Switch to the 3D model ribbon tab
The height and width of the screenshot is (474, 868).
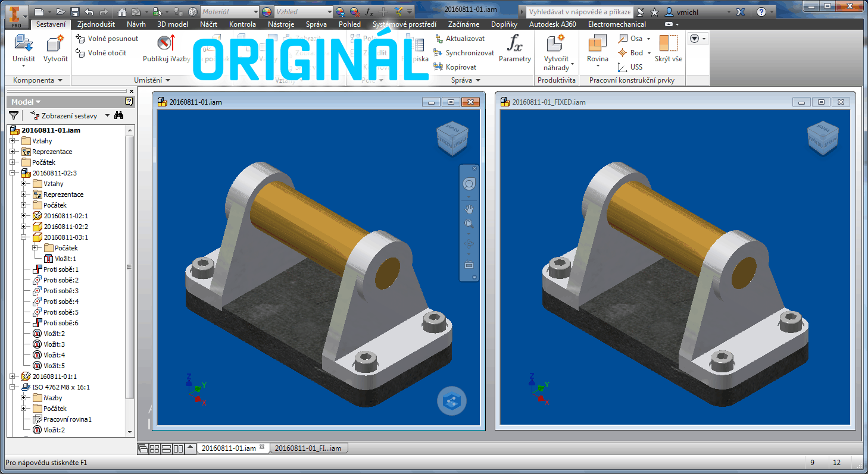pyautogui.click(x=173, y=24)
